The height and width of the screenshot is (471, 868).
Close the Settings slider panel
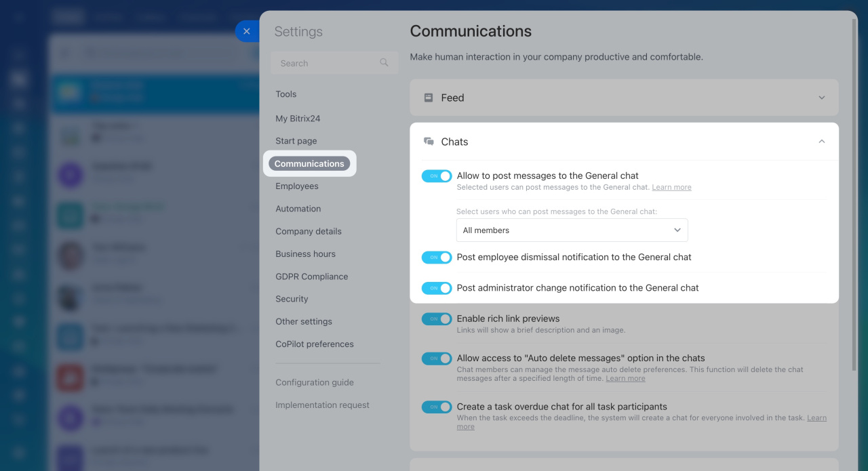tap(246, 31)
